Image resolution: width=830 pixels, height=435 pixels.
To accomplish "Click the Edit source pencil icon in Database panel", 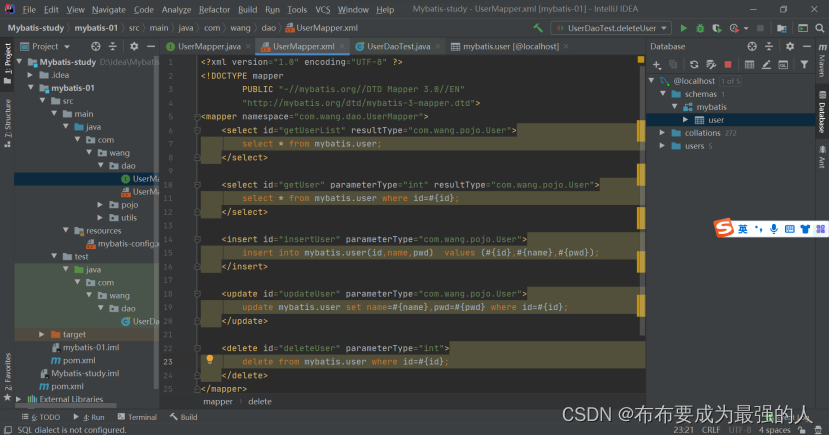I will pyautogui.click(x=766, y=65).
